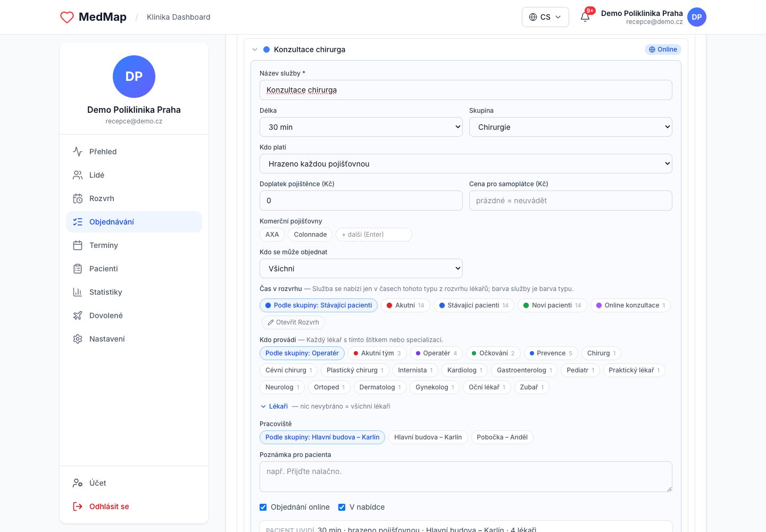The width and height of the screenshot is (766, 532).
Task: Open the Přehled menu item
Action: tap(134, 152)
